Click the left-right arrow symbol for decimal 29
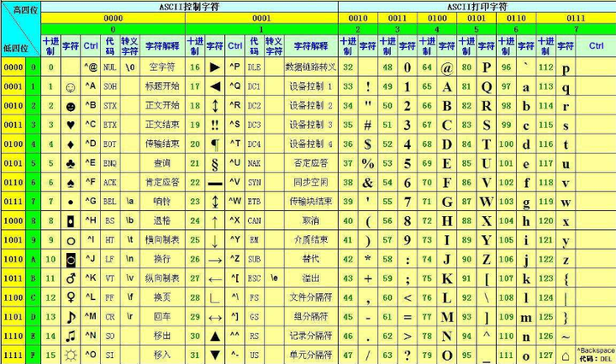Image resolution: width=616 pixels, height=364 pixels. tap(215, 317)
